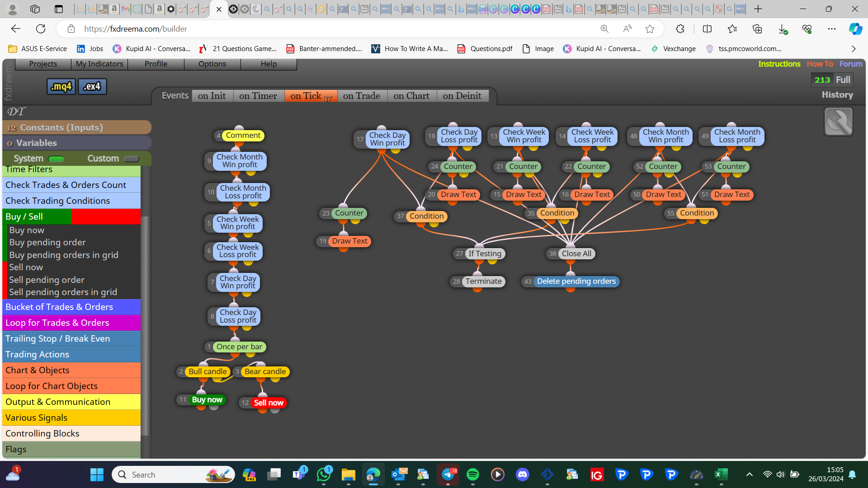Screen dimensions: 868x488
Task: Expand Bucket of Trades & Orders category
Action: click(71, 307)
